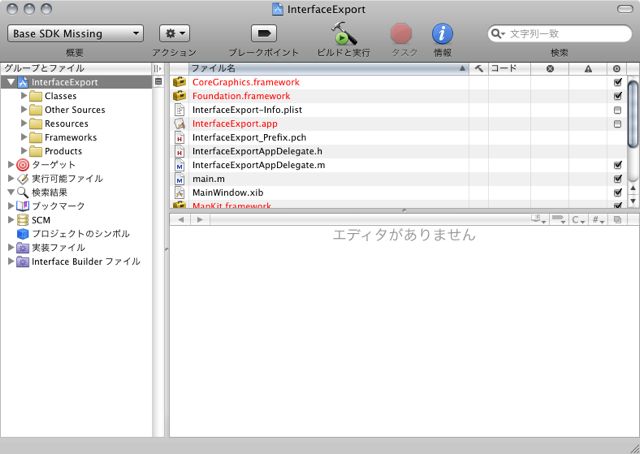Select InterfaceExportAppDelegate.h file
The height and width of the screenshot is (454, 640).
(x=257, y=151)
